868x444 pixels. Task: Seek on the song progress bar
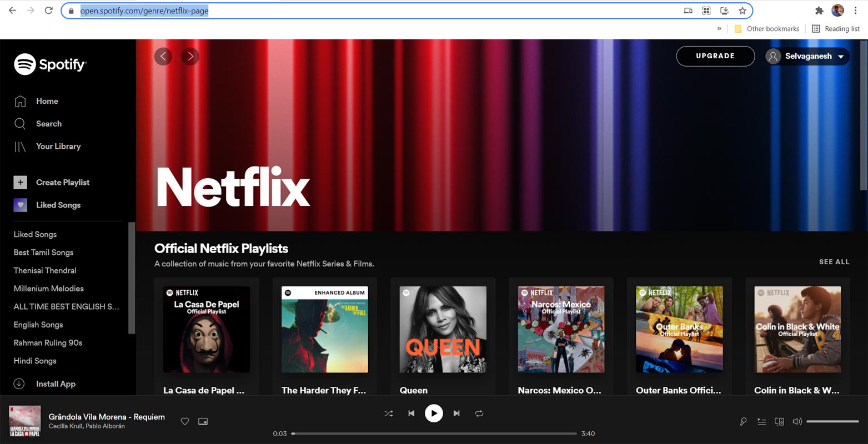(434, 433)
